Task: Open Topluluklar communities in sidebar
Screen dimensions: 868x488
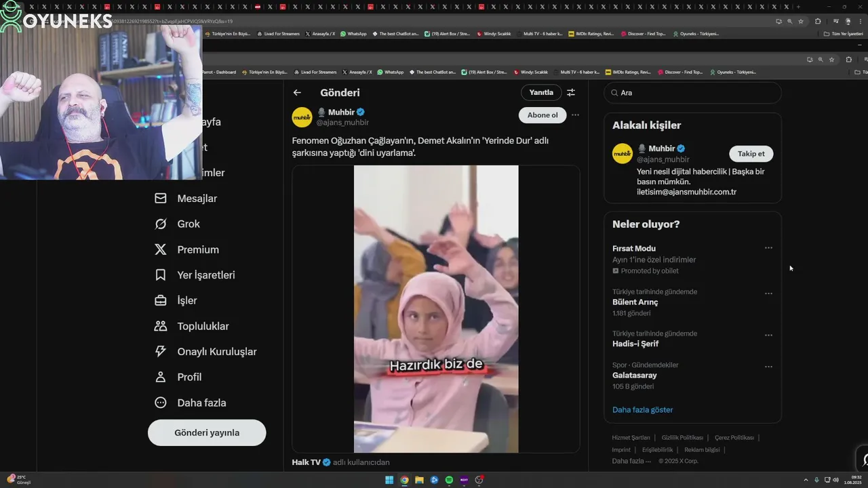Action: (192, 326)
